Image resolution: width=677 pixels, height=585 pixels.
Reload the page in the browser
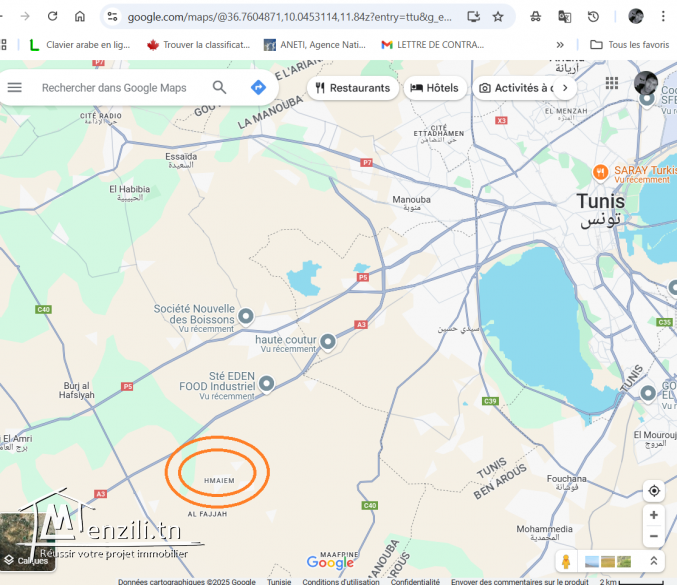[52, 17]
